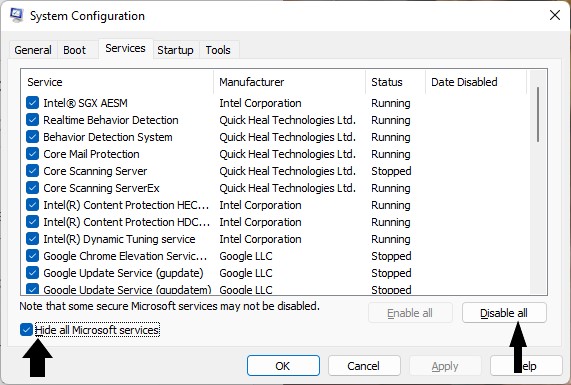571x385 pixels.
Task: Toggle Google Update Service (gupdate) checkbox
Action: tap(32, 273)
